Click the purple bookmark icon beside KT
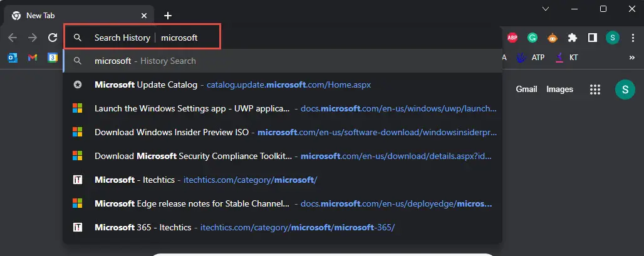 coord(559,58)
